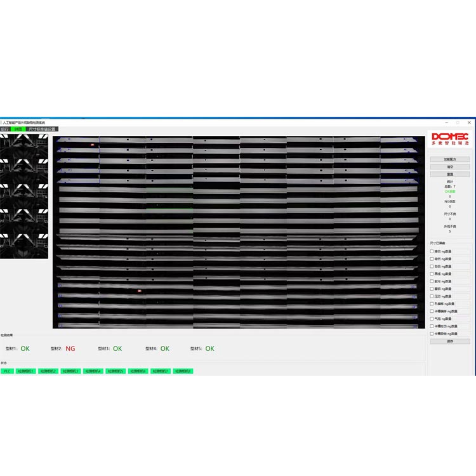Switch to the 运行 tab
The height and width of the screenshot is (476, 476).
tap(5, 129)
